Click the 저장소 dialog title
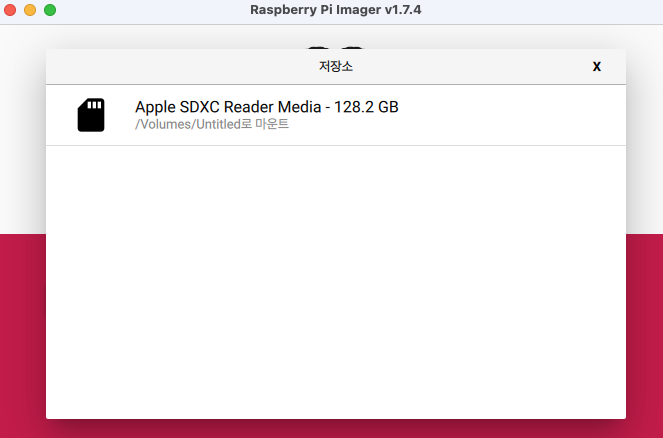 tap(336, 66)
